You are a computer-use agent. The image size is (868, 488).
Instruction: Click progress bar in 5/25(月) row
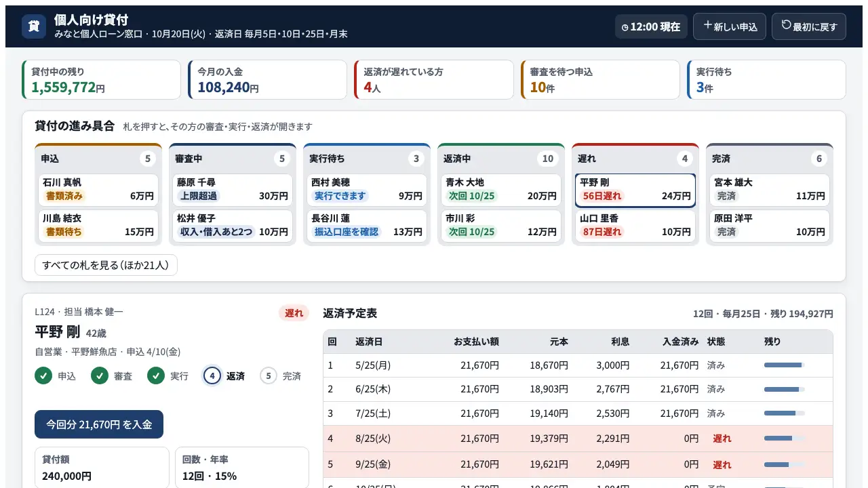785,365
